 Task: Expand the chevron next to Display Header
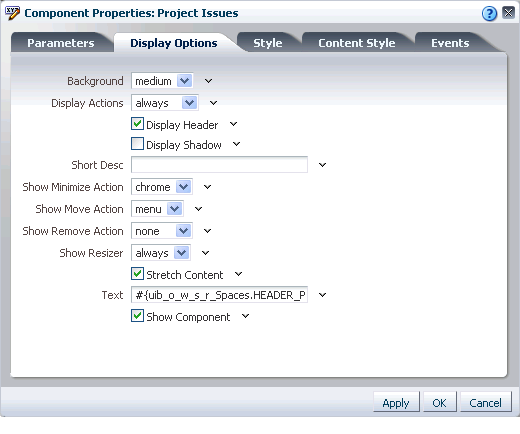coord(233,124)
